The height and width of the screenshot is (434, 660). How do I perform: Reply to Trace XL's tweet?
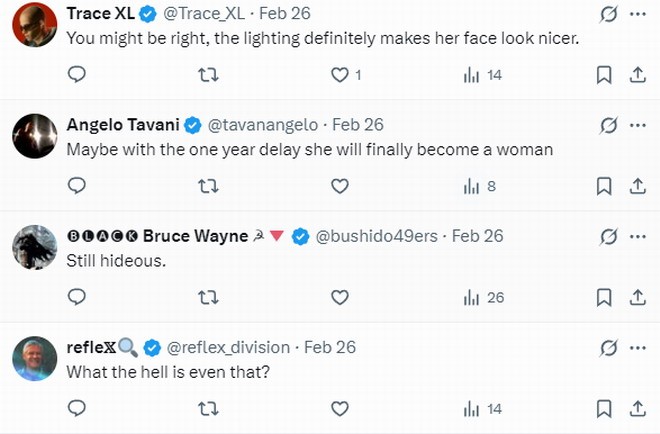tap(77, 75)
